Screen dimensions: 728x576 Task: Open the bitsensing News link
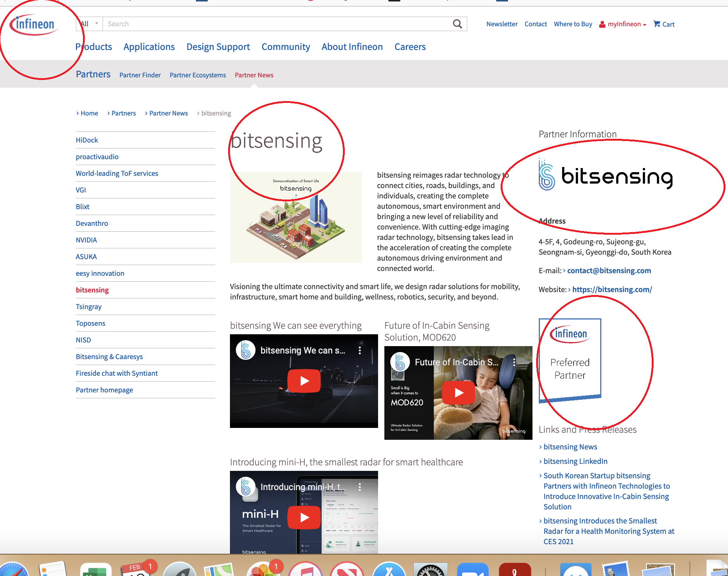[x=570, y=447]
